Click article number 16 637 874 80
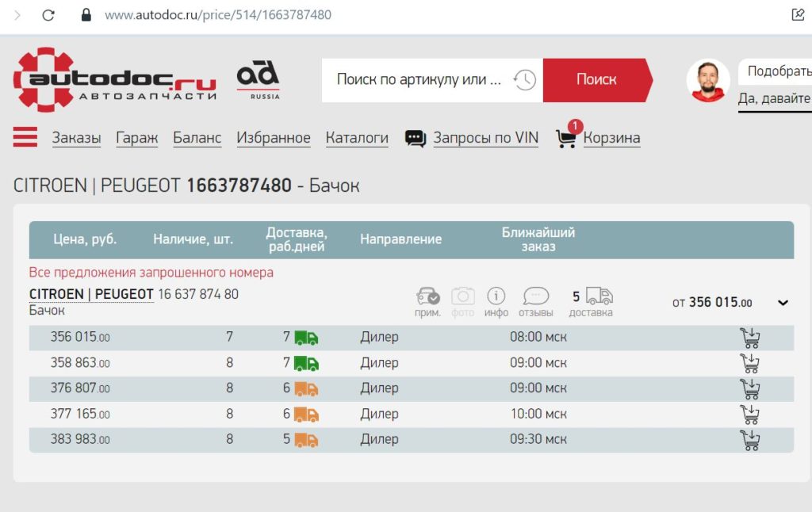812x512 pixels. 198,294
